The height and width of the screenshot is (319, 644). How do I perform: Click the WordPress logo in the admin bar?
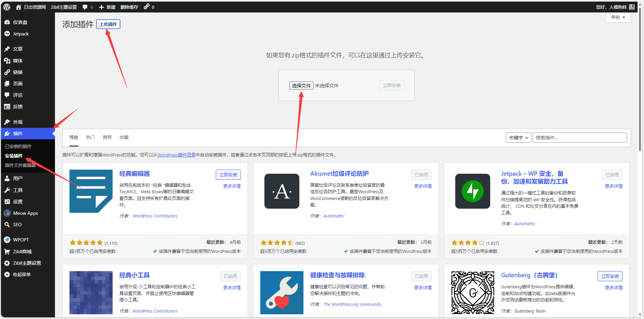coord(6,7)
